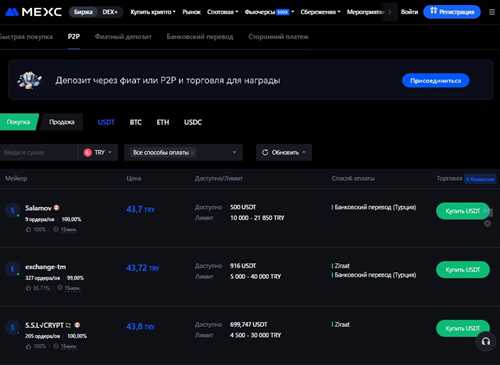500x365 pixels.
Task: Select the ETH coin tab
Action: point(163,122)
